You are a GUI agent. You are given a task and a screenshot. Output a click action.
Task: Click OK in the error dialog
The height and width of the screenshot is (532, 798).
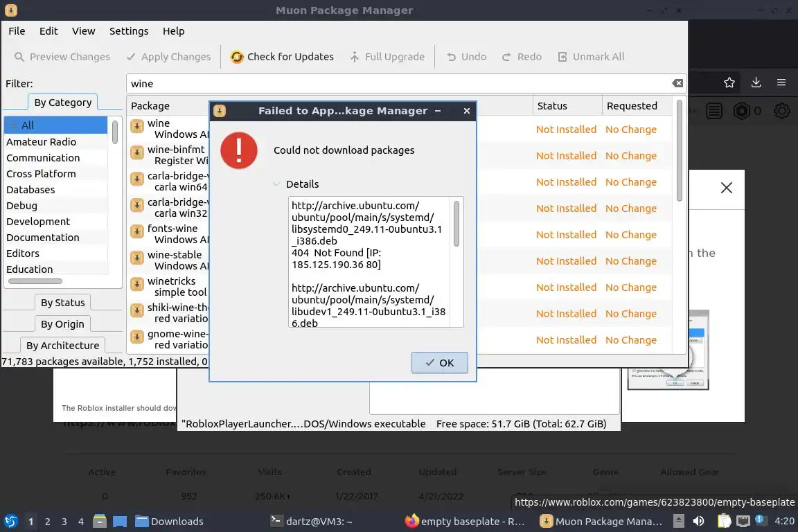(x=440, y=362)
